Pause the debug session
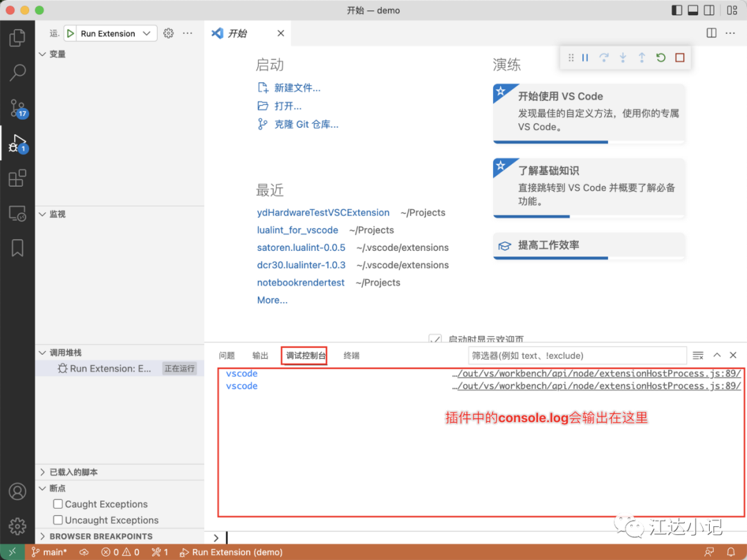Image resolution: width=747 pixels, height=560 pixels. coord(585,57)
